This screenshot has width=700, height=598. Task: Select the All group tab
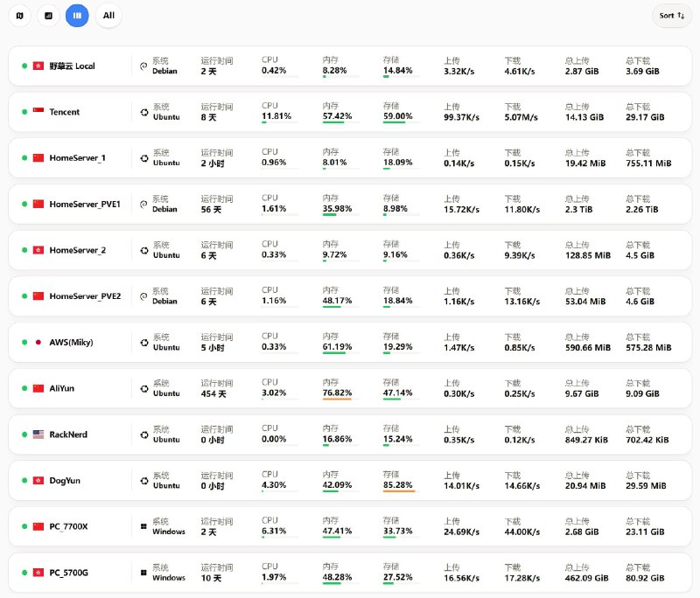pos(108,15)
